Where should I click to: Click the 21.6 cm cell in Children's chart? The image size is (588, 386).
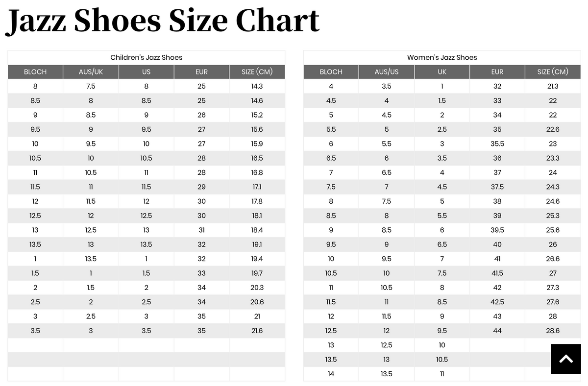(x=257, y=331)
